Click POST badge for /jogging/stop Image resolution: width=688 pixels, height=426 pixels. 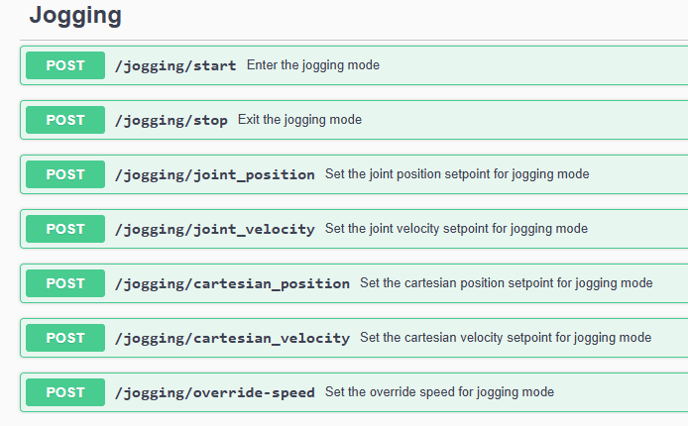coord(65,120)
